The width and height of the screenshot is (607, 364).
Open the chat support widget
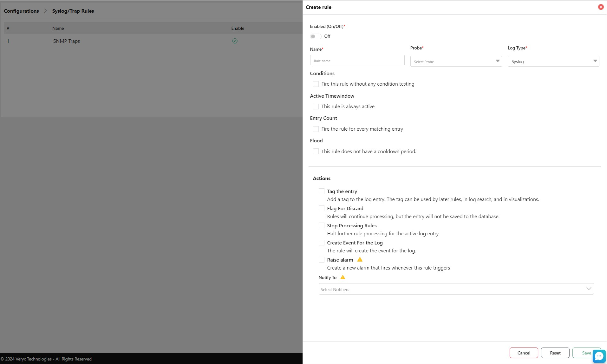[599, 356]
